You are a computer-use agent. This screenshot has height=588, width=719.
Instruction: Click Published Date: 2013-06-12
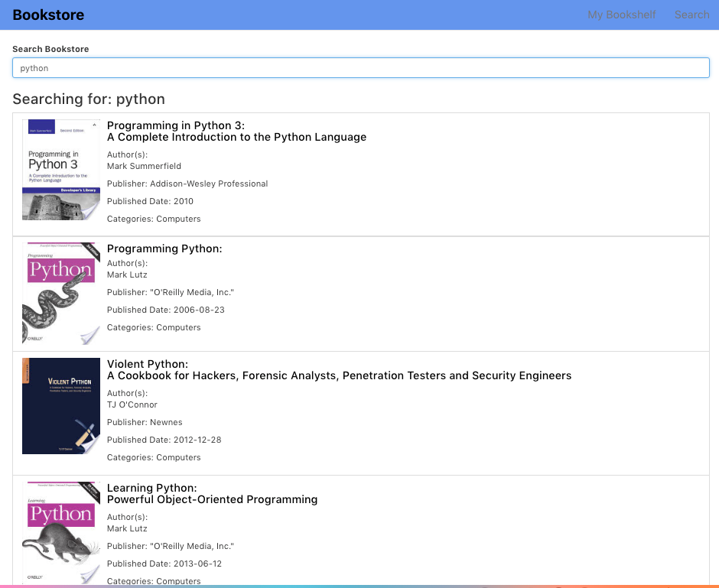[164, 564]
